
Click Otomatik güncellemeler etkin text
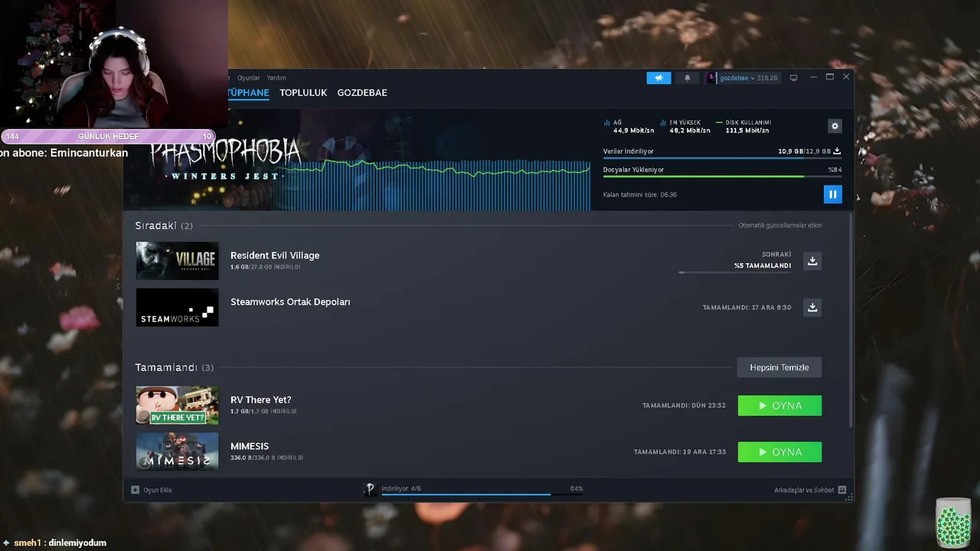click(x=779, y=226)
